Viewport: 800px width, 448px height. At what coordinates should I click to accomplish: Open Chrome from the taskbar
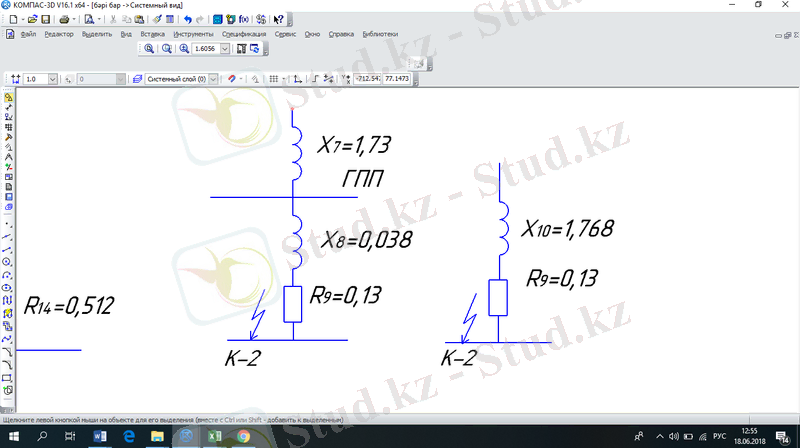(x=243, y=436)
